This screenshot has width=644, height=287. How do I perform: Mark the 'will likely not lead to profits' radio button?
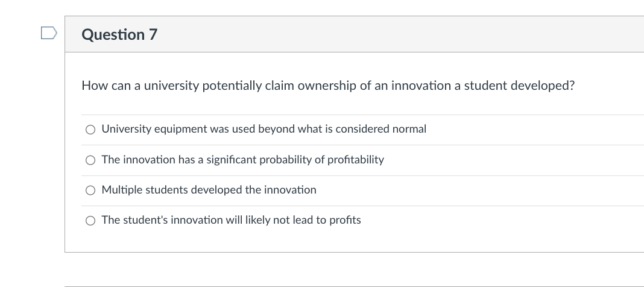tap(90, 220)
